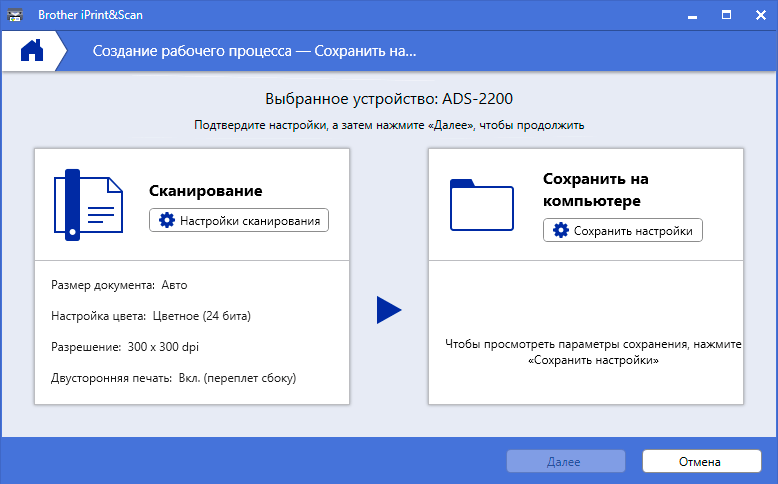Click the «Размер документа: Авто» line
Screen dimensions: 778x484
coord(119,285)
